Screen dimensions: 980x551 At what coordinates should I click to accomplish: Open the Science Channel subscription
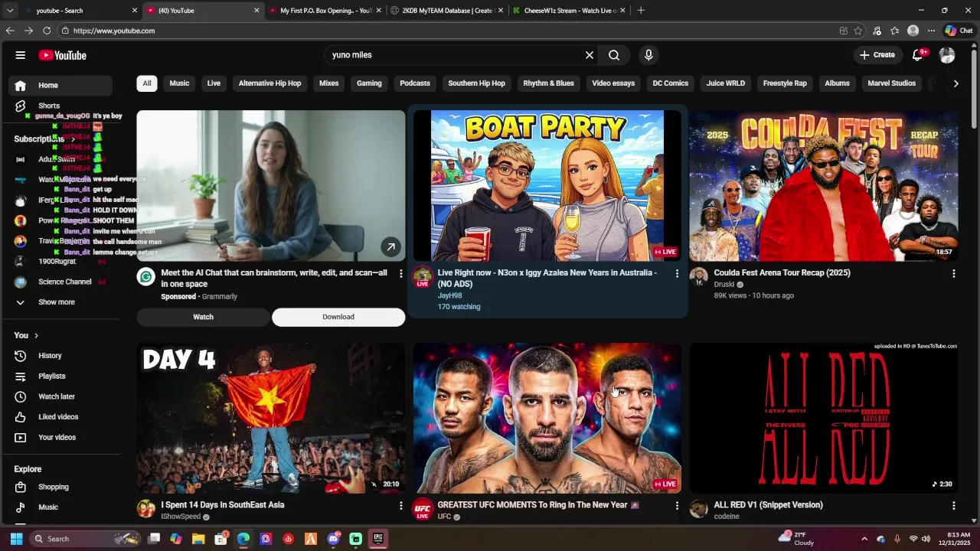pos(61,282)
